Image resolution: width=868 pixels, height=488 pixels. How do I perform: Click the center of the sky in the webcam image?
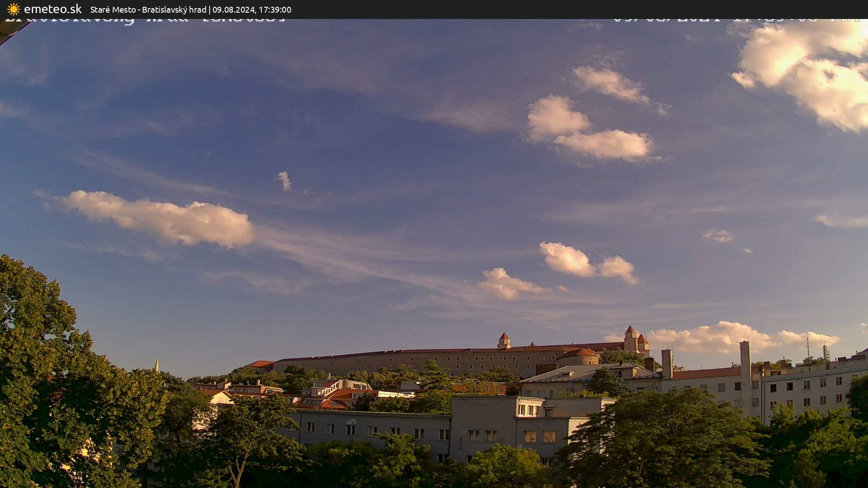point(434,181)
